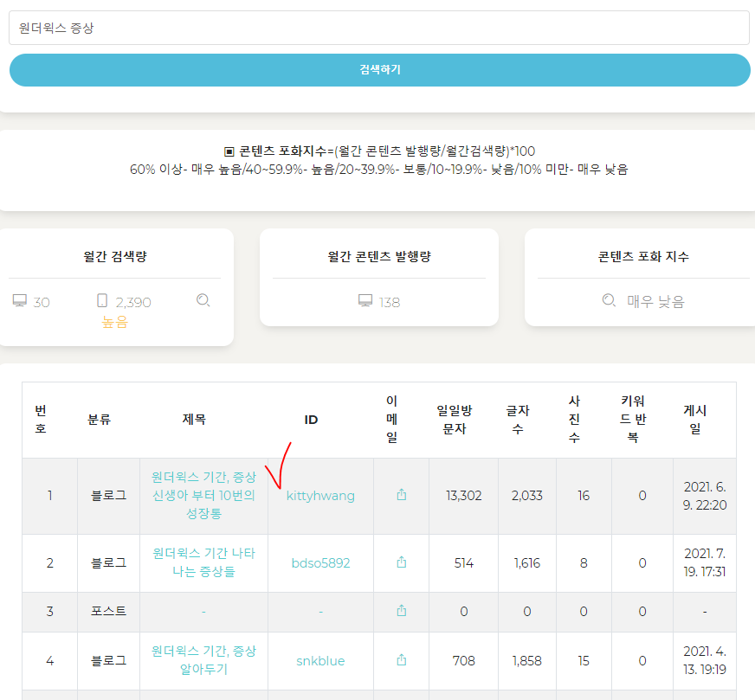Click the email share icon for bdso5892
Image resolution: width=755 pixels, height=700 pixels.
401,562
